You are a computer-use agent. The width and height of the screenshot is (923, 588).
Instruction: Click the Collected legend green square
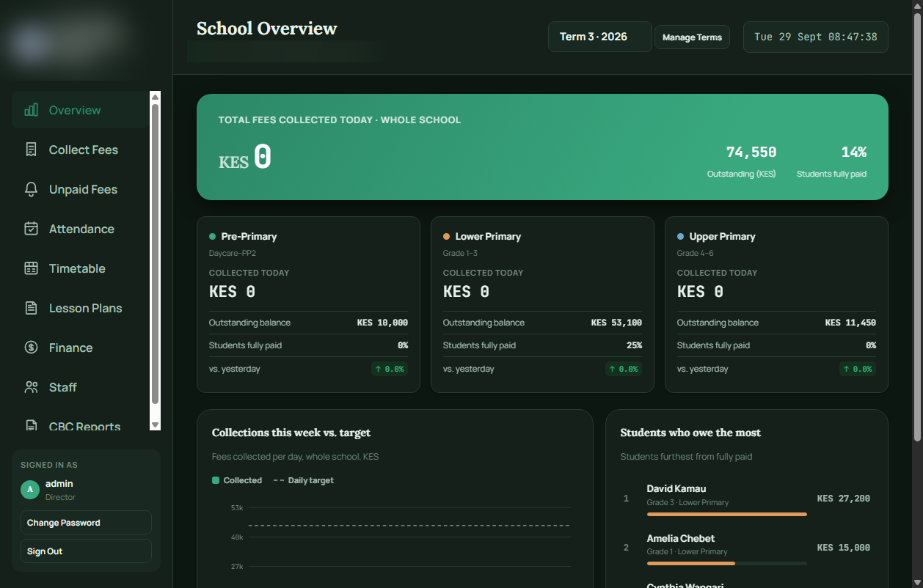(x=216, y=480)
